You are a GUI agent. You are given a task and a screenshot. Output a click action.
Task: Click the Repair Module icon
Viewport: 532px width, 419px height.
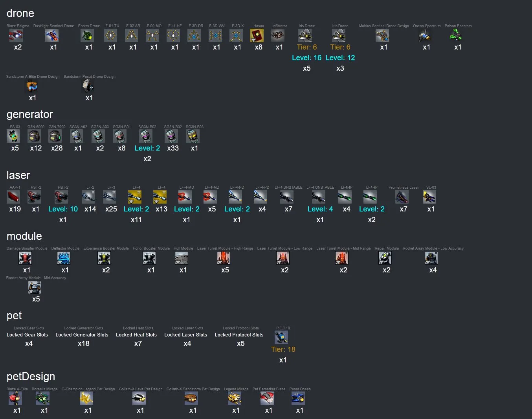[x=385, y=258]
